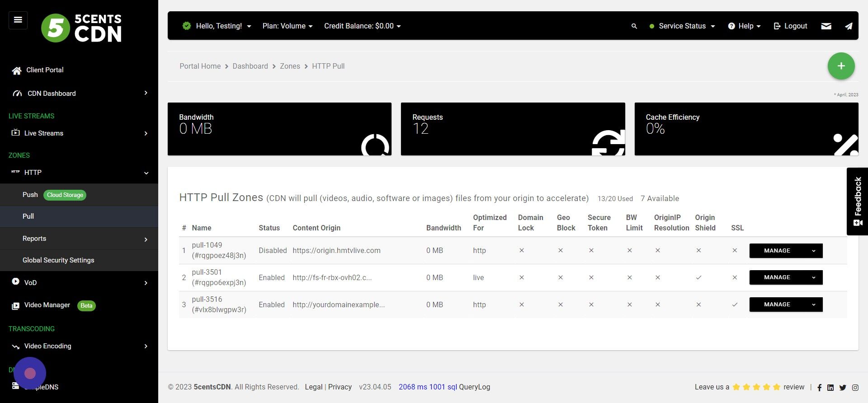The width and height of the screenshot is (868, 403).
Task: Open the Feedback side tab
Action: [x=857, y=201]
